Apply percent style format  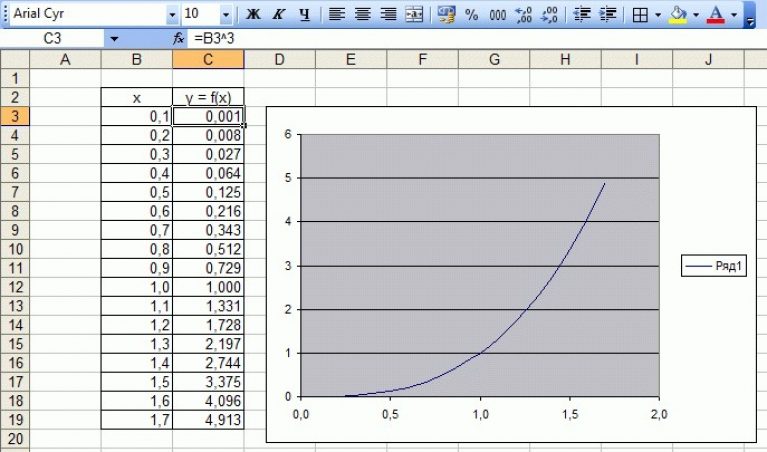pyautogui.click(x=471, y=15)
